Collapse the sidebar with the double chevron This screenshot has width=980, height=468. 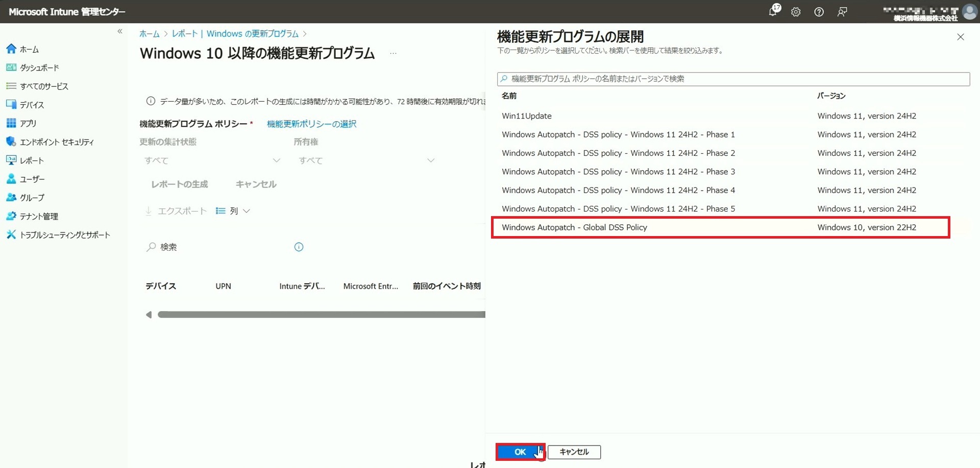point(120,31)
